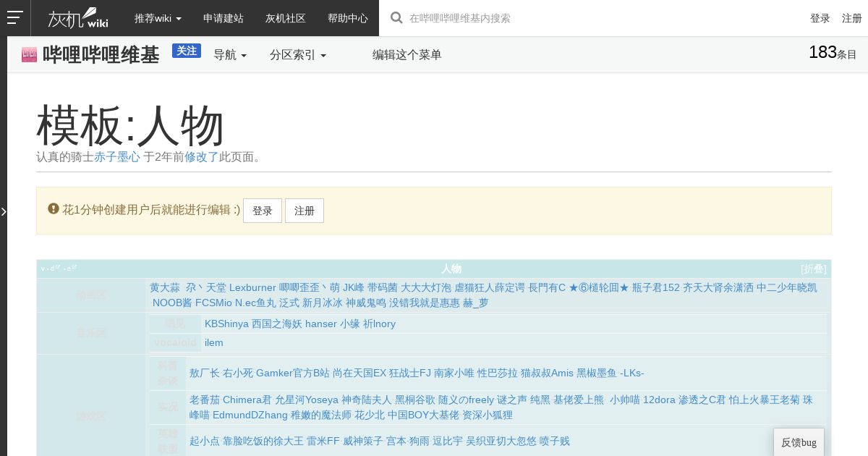Open the 大大大灯泡 link
Viewport: 868px width, 456px height.
[x=426, y=287]
